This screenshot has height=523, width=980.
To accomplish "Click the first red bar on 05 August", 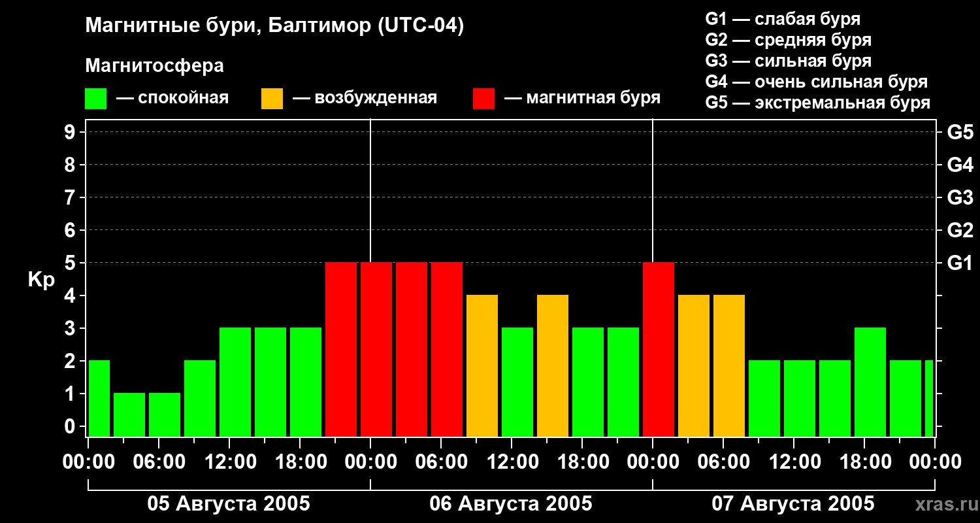I will tap(341, 349).
